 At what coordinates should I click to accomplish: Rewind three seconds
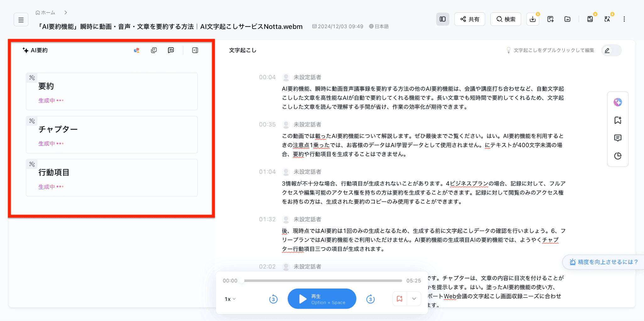coord(273,299)
